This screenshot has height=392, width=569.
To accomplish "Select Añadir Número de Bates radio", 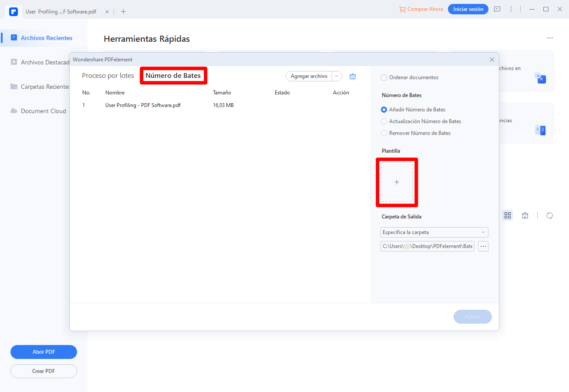I will click(384, 110).
